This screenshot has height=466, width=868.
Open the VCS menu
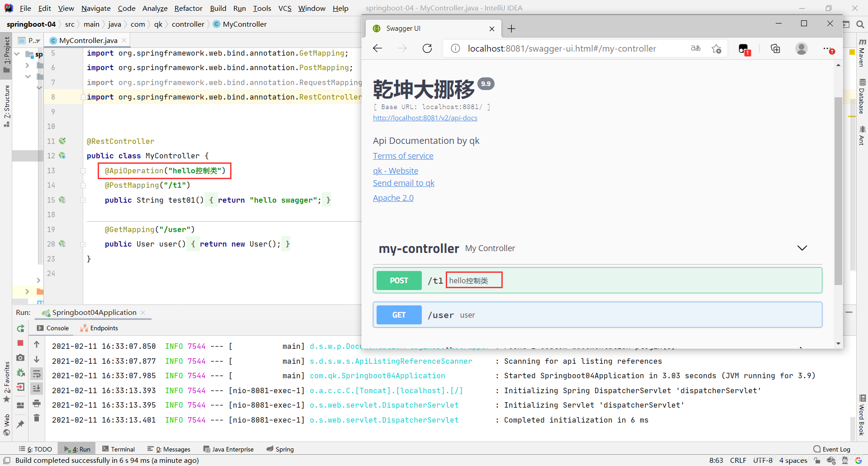[285, 8]
